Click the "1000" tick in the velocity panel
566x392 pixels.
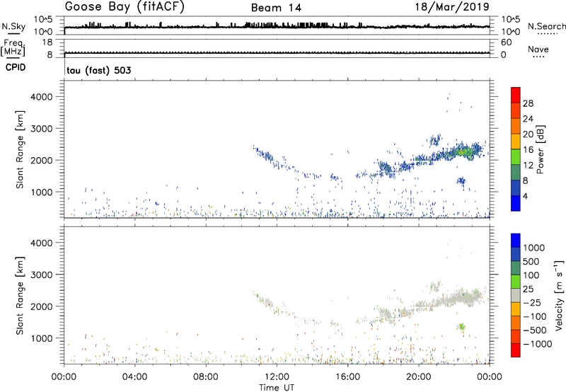42,338
